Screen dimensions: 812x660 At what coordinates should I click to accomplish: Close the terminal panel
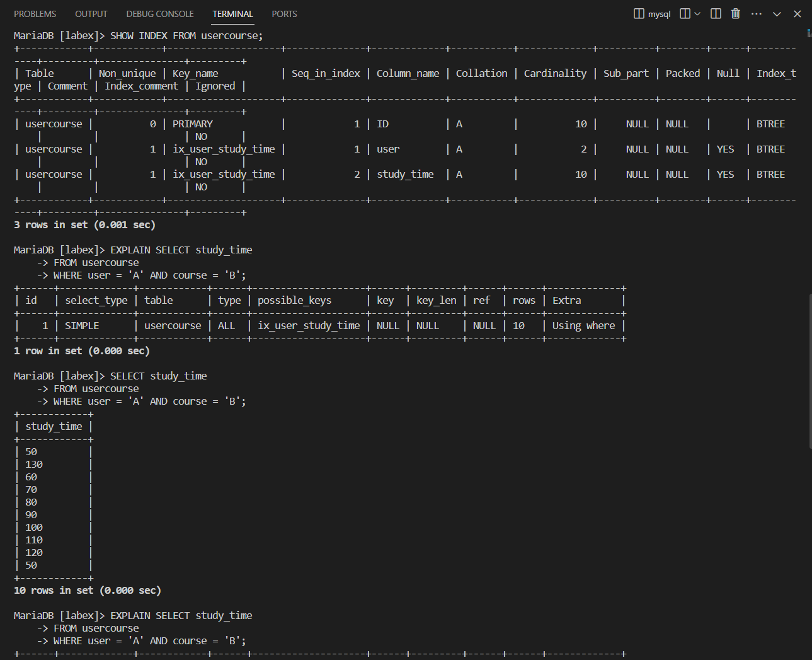pos(797,13)
